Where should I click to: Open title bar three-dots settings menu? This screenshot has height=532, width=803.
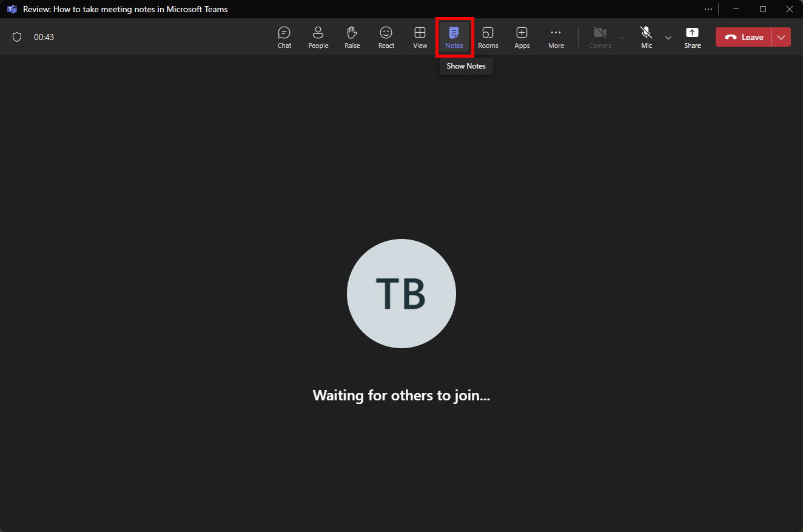(708, 9)
